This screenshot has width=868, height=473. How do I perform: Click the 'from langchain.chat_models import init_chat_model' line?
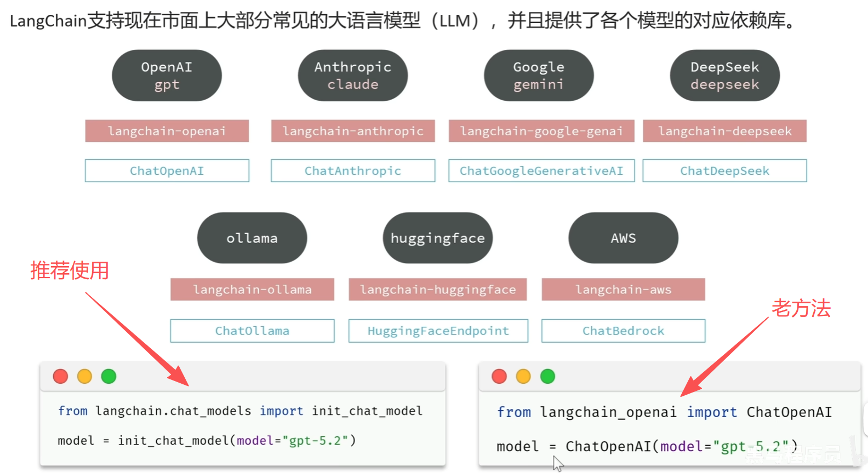click(240, 411)
